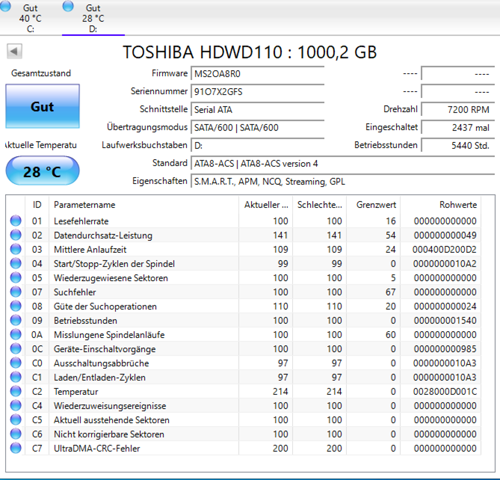Viewport: 500px width, 480px height.
Task: Click status orb for Start/Stopp-Zyklen der Spindel
Action: click(16, 263)
